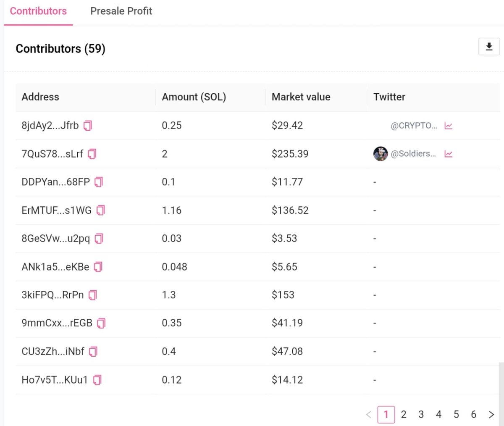The image size is (504, 426).
Task: Select address text 8GeSVw...u2pq
Action: 56,239
